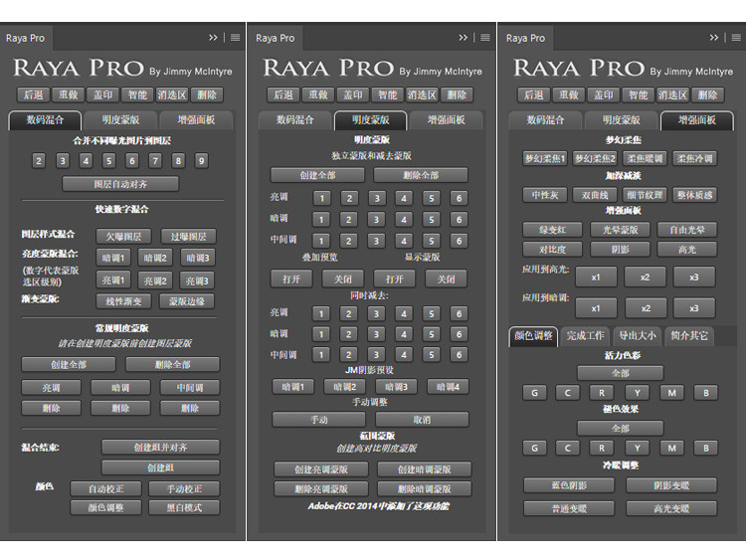Click 细节纹理 button
Image resolution: width=746 pixels, height=560 pixels.
(x=645, y=195)
